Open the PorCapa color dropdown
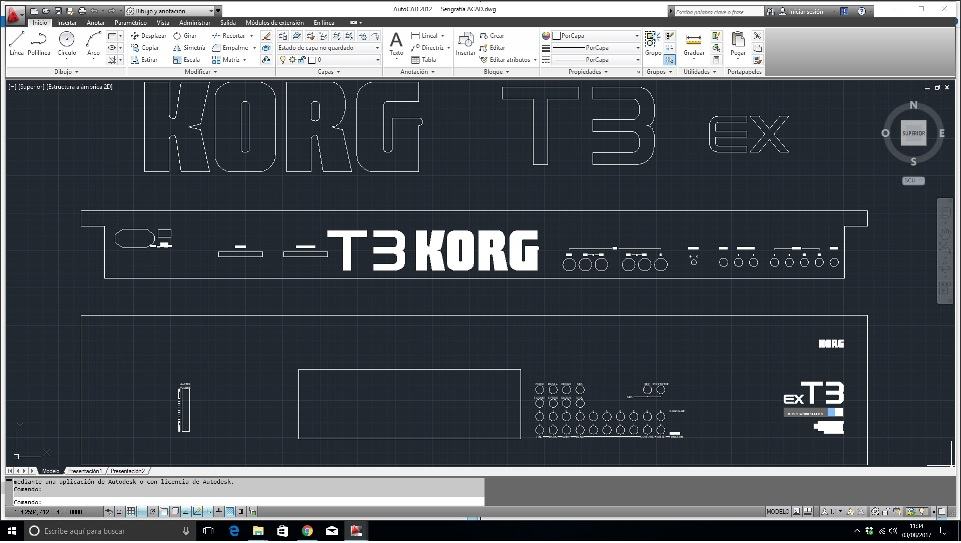The height and width of the screenshot is (543, 961). 596,36
